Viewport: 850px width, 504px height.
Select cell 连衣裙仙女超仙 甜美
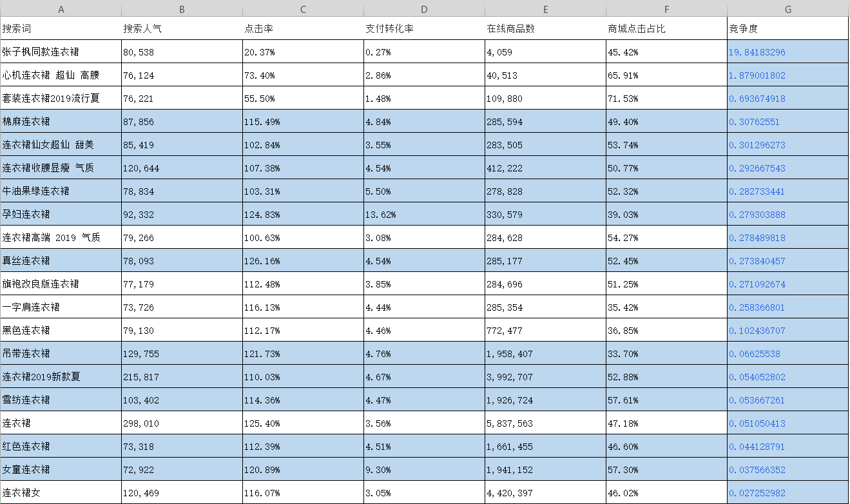click(x=61, y=144)
